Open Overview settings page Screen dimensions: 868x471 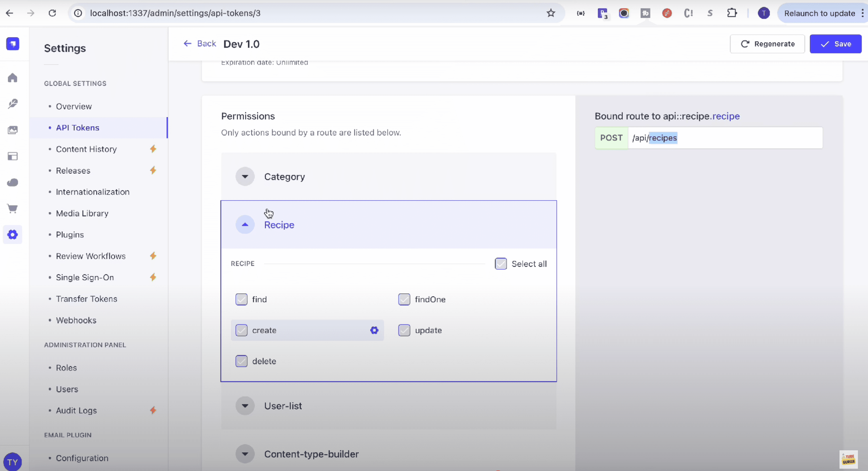click(x=74, y=106)
